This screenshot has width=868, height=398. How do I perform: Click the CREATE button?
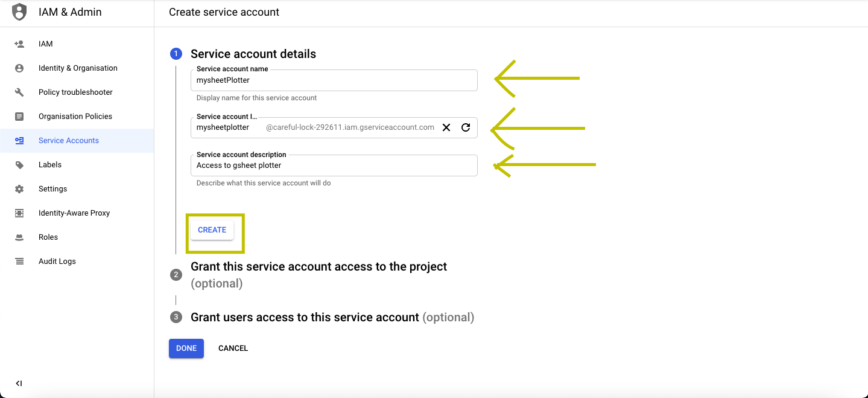click(x=212, y=230)
